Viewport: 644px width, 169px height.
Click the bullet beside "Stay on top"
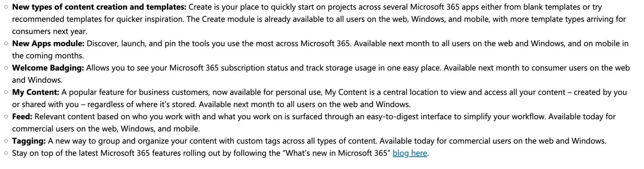[x=6, y=153]
